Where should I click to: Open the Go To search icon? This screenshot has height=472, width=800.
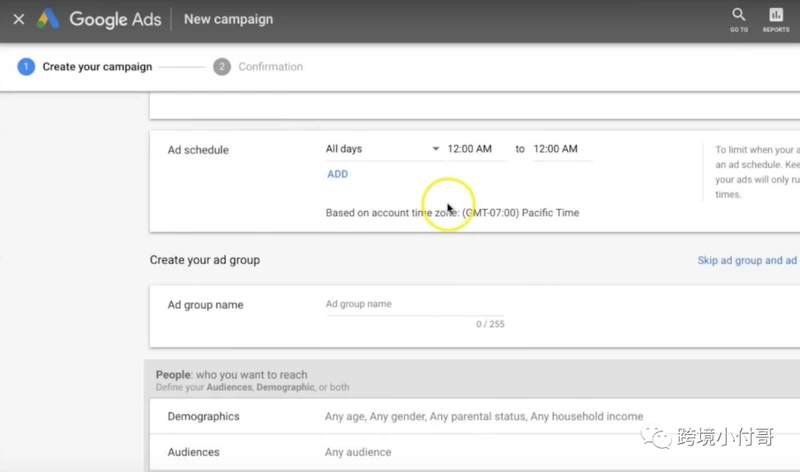[738, 20]
